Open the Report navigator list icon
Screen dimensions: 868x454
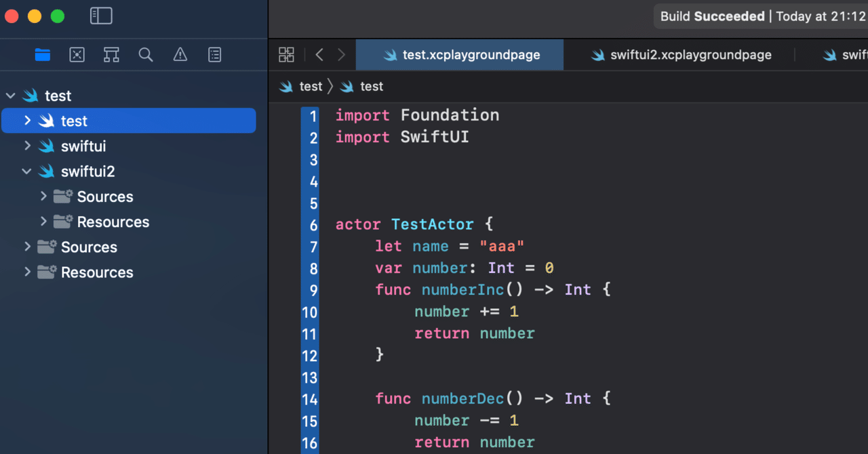coord(214,55)
